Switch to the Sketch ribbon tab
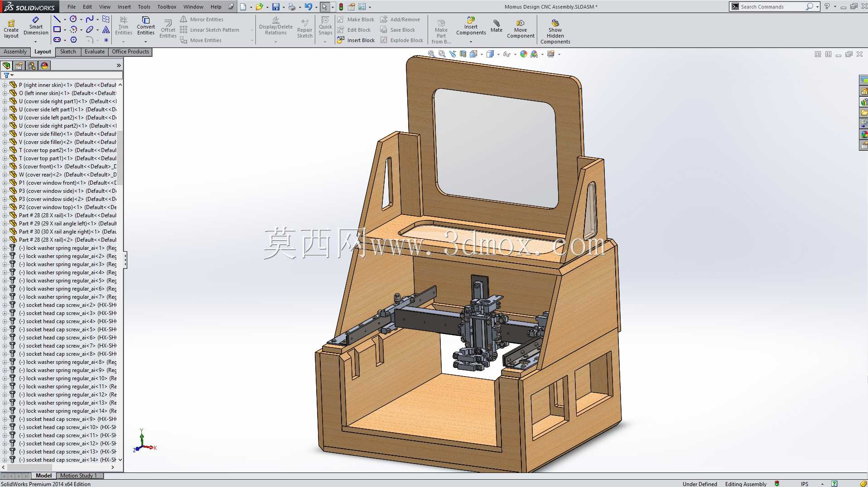 tap(68, 52)
